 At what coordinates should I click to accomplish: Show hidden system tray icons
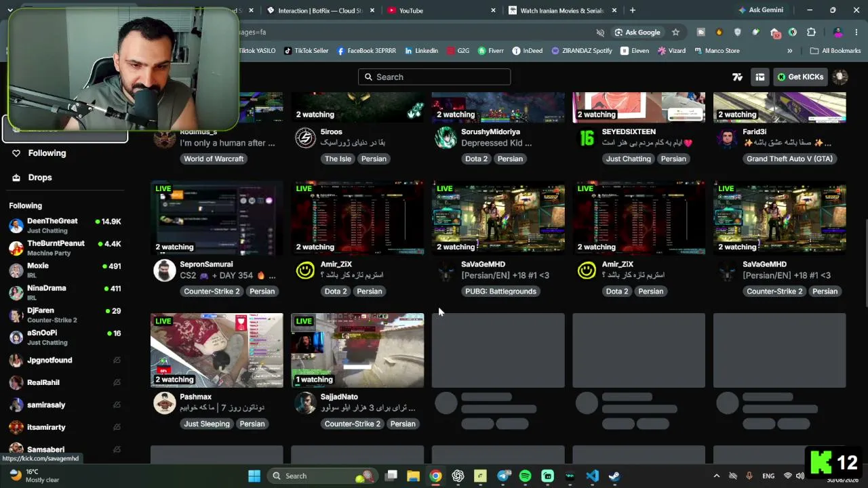click(x=716, y=476)
